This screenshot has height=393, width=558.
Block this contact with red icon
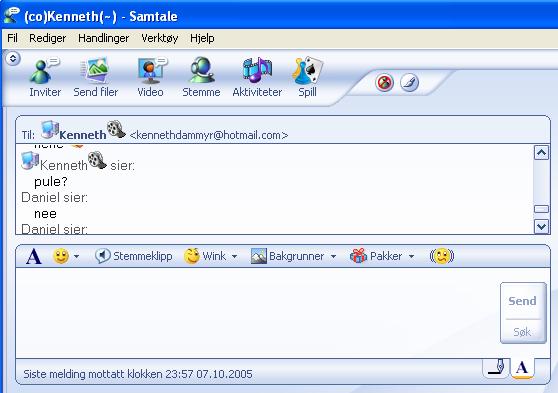pos(385,83)
